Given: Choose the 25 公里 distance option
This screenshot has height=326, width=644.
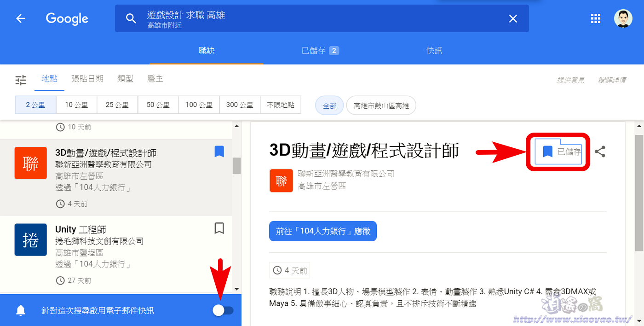Looking at the screenshot, I should tap(117, 105).
